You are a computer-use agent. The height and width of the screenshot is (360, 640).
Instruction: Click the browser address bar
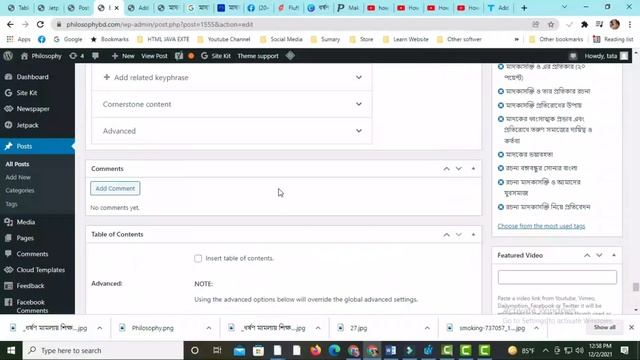[x=294, y=24]
